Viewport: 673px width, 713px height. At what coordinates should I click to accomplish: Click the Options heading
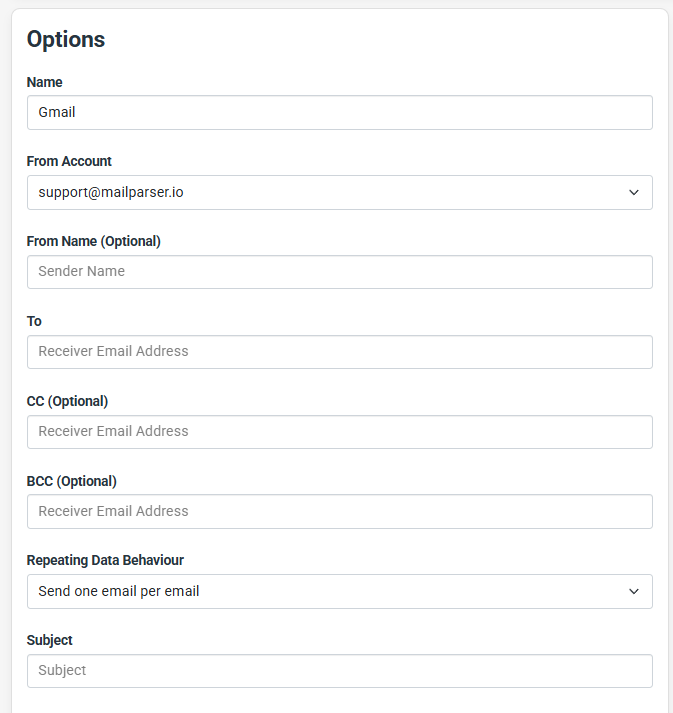[x=66, y=40]
